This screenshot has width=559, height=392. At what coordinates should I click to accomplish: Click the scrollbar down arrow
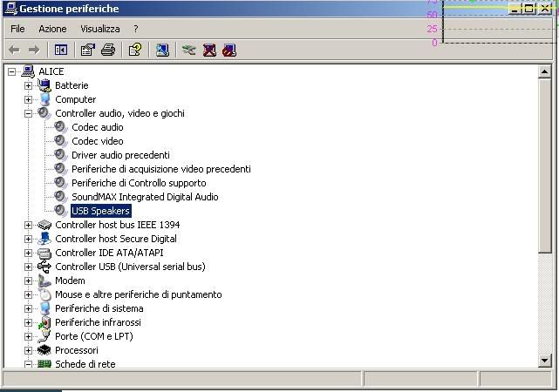coord(545,361)
